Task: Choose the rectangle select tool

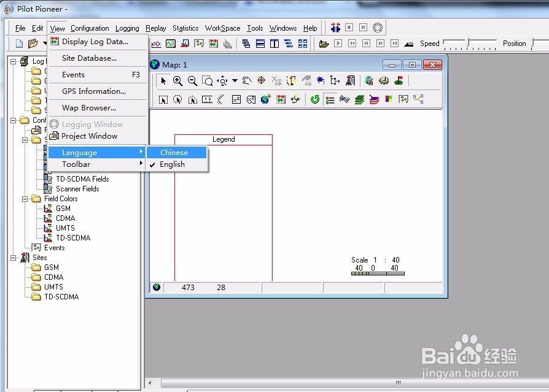Action: [x=163, y=99]
